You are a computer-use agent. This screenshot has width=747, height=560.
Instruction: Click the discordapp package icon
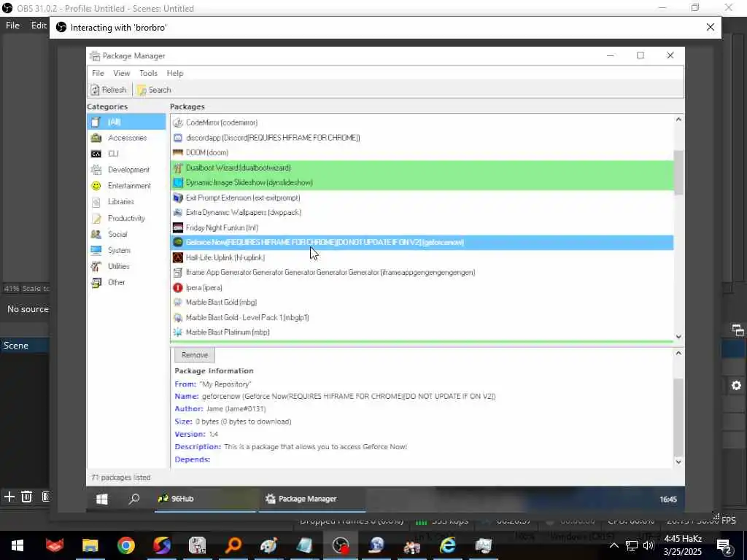[x=178, y=138]
